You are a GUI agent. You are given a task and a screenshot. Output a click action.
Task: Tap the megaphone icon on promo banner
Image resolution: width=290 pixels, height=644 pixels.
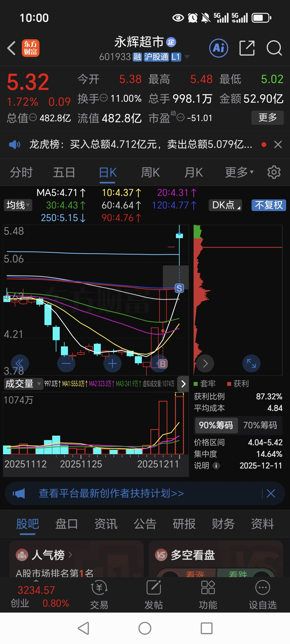pos(19,493)
